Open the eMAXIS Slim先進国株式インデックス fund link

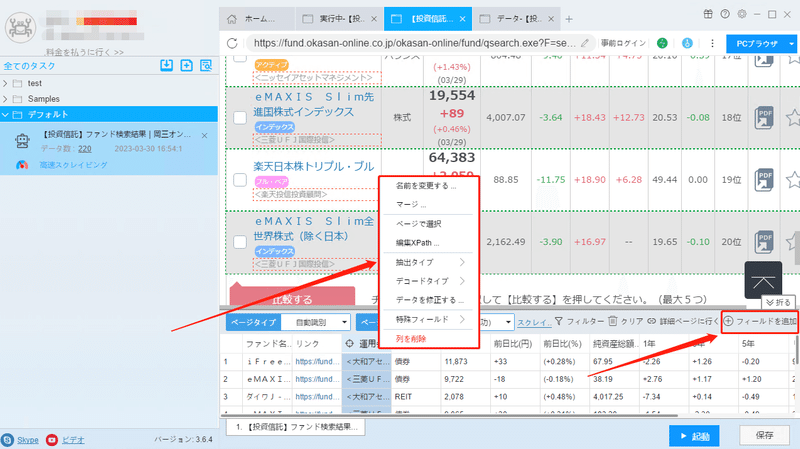click(314, 104)
